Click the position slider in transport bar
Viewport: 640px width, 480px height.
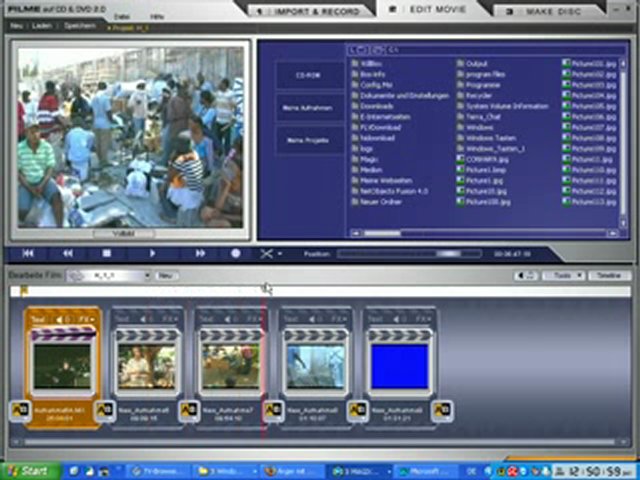pyautogui.click(x=410, y=254)
